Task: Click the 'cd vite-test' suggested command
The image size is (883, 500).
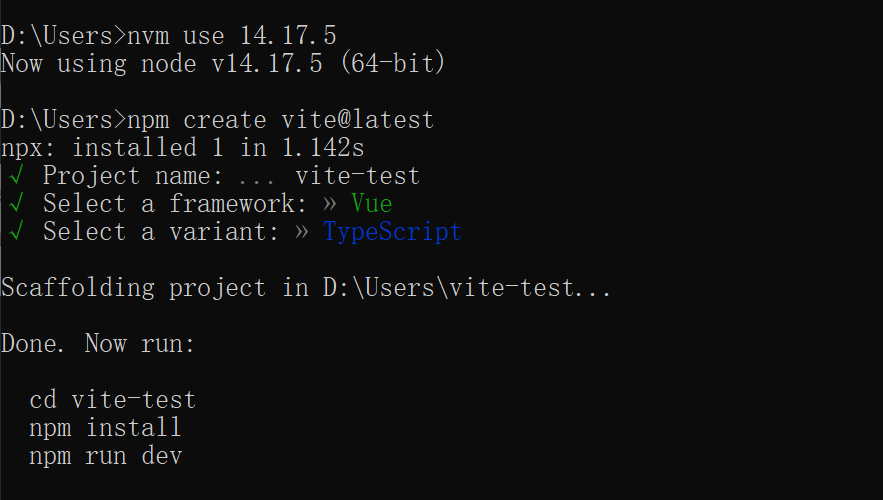Action: 112,401
